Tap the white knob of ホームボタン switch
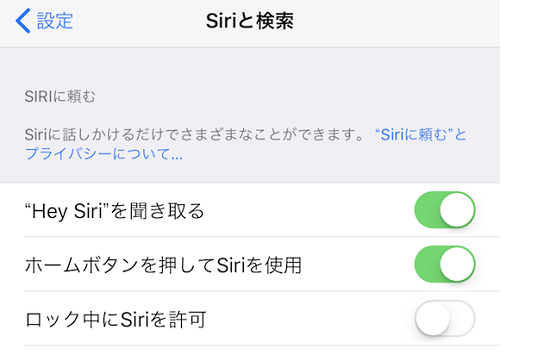Image resolution: width=540 pixels, height=361 pixels. coord(457,264)
